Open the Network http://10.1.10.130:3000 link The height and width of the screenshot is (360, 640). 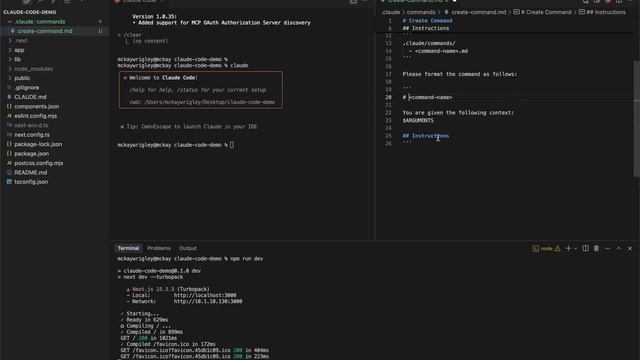point(208,301)
